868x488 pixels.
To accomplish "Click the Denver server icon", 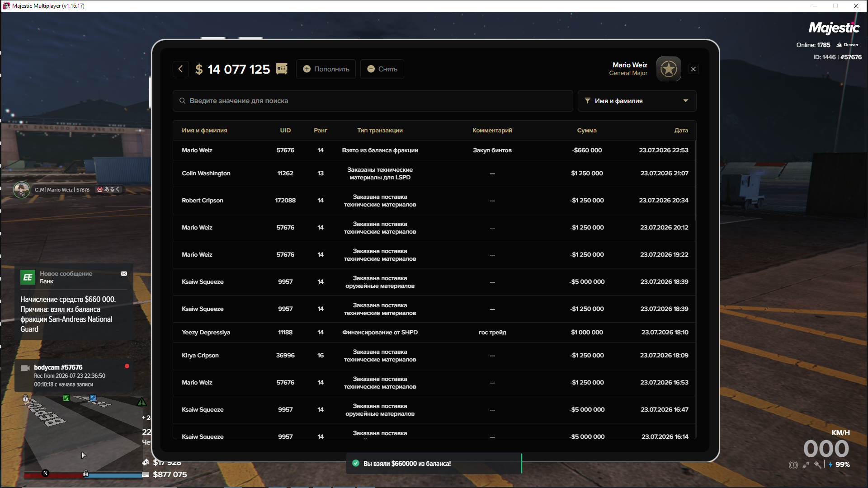I will 839,45.
